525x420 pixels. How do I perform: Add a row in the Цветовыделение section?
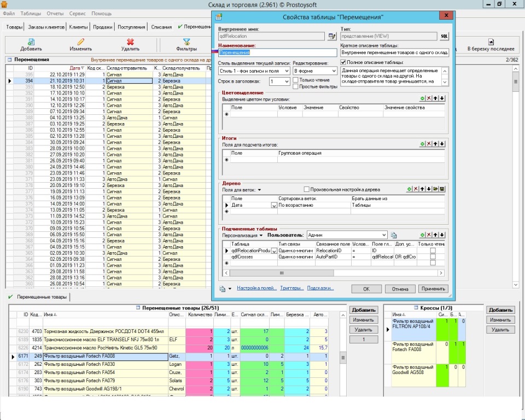422,98
